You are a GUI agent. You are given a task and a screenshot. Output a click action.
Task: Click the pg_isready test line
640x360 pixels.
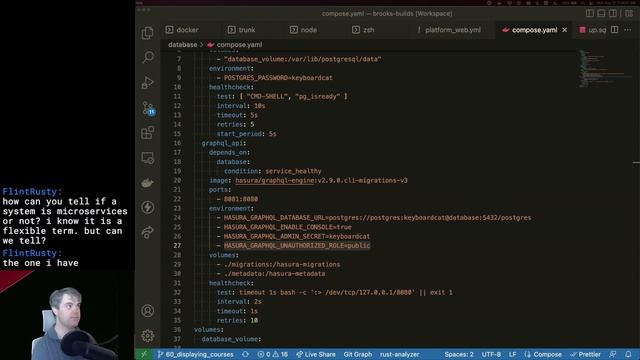coord(282,96)
